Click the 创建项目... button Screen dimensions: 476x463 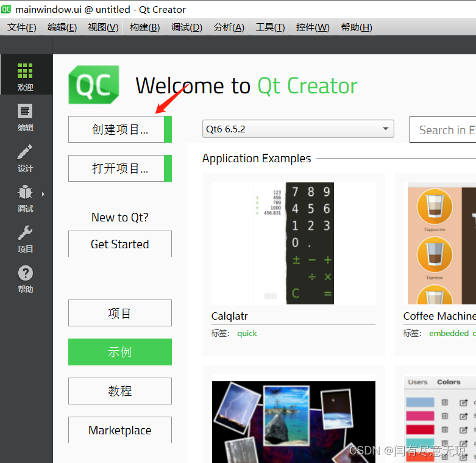tap(120, 129)
